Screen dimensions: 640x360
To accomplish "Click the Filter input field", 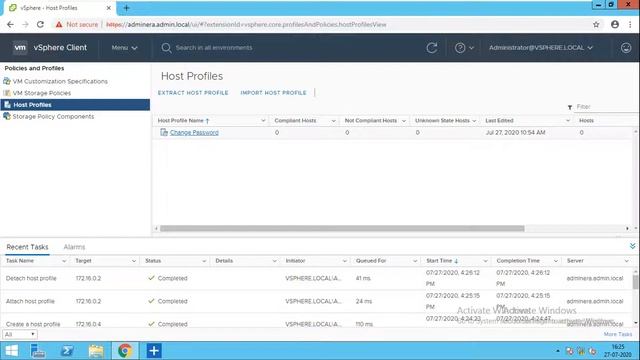I will click(606, 107).
